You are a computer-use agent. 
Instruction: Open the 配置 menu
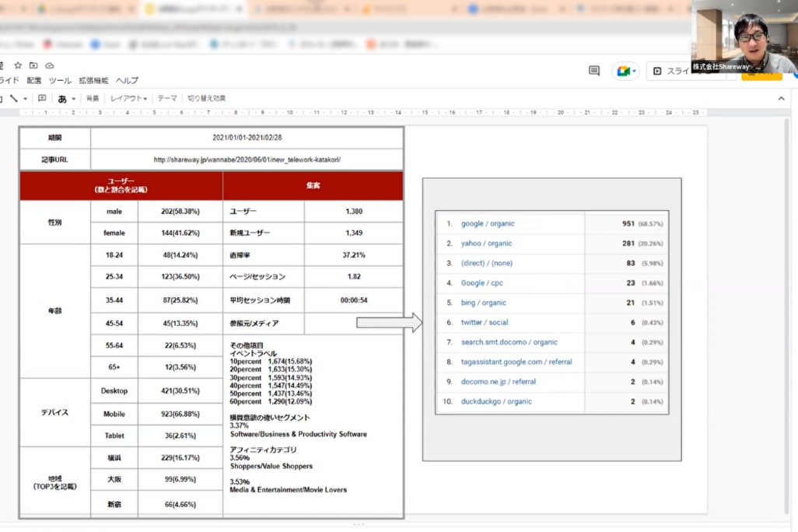pos(34,81)
